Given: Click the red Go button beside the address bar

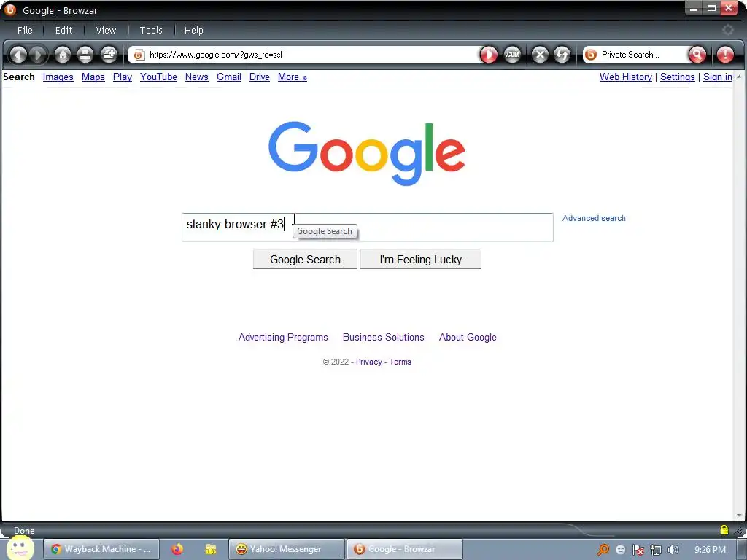Looking at the screenshot, I should 488,55.
